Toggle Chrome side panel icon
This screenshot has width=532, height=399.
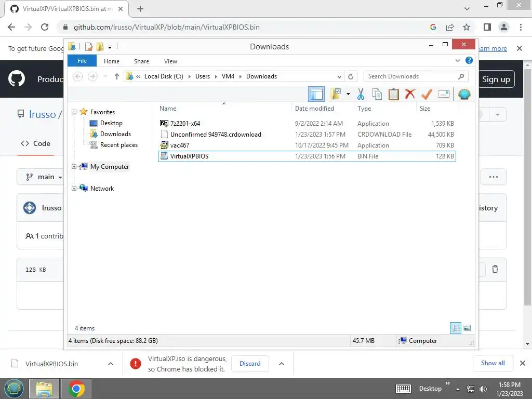click(487, 27)
